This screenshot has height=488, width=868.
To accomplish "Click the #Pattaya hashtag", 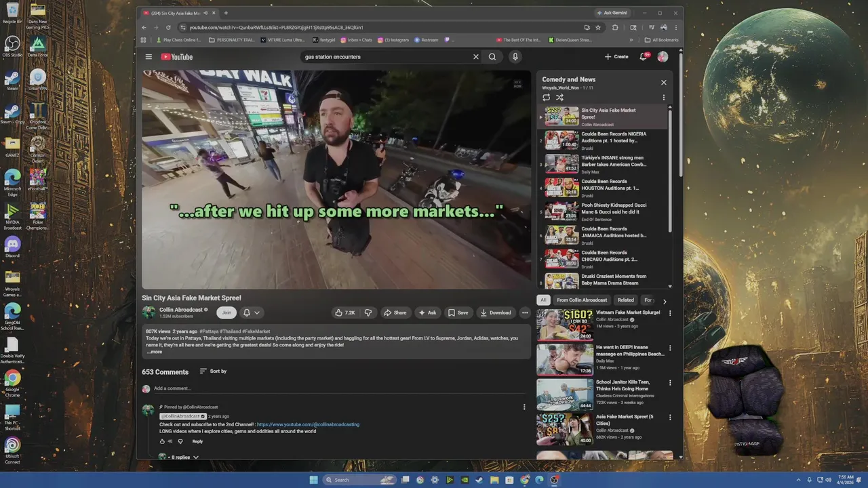I will [208, 331].
